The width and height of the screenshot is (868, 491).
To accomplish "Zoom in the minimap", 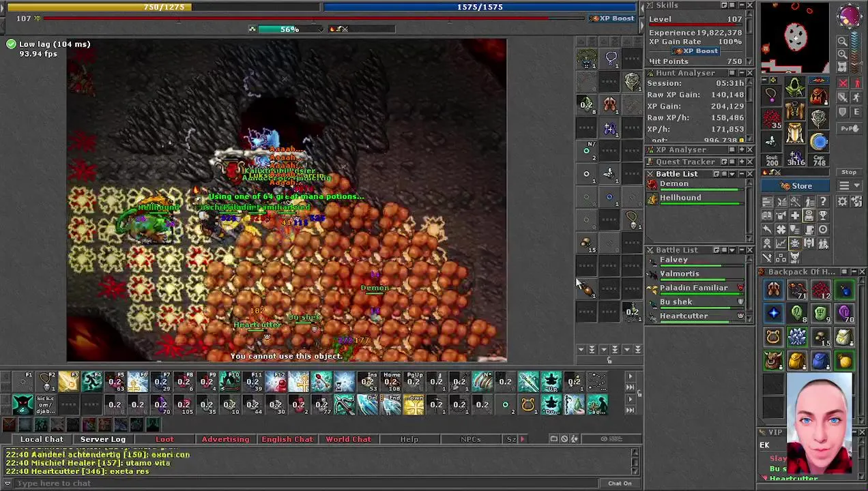I will 843,54.
